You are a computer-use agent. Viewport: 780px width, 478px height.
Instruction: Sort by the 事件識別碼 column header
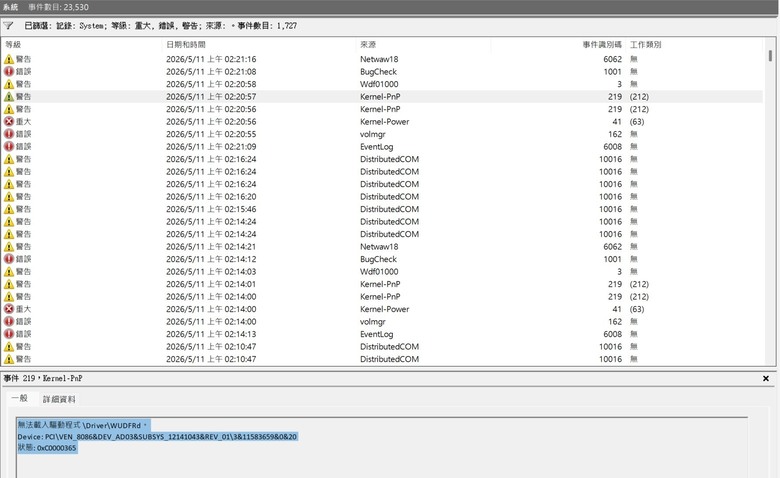602,45
